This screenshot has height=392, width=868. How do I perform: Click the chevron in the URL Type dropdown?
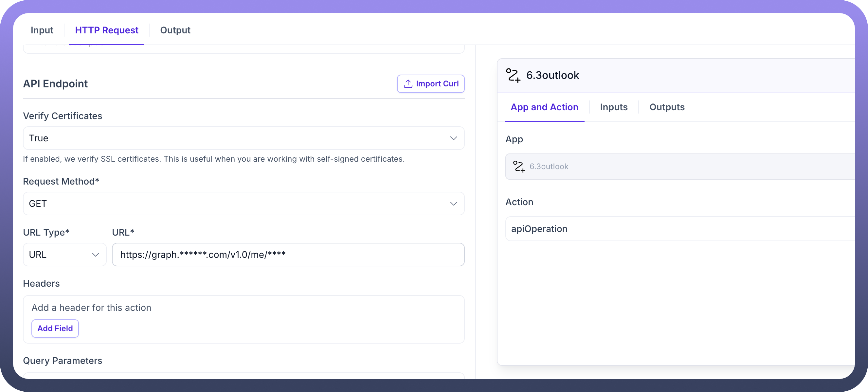pos(95,255)
